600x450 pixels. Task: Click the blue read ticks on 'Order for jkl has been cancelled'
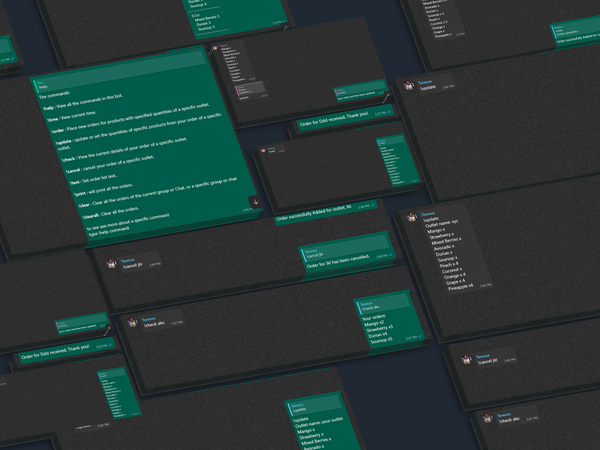(390, 255)
